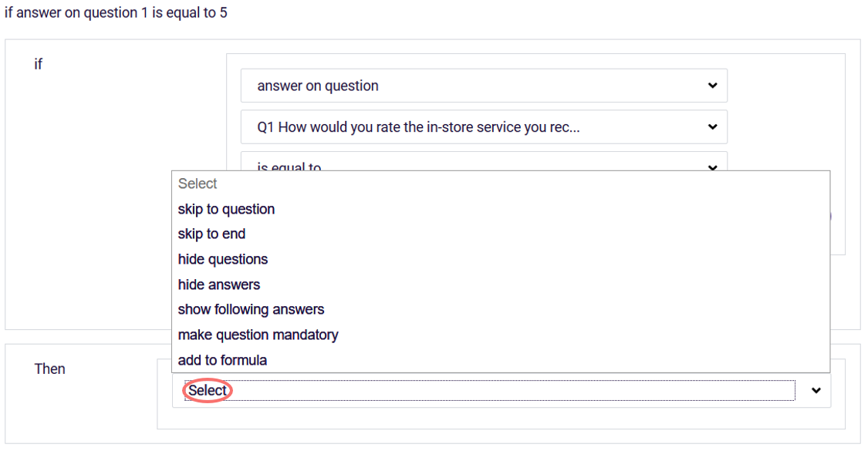Click the "if" label in the condition panel
Image resolution: width=868 pixels, height=451 pixels.
click(x=39, y=64)
